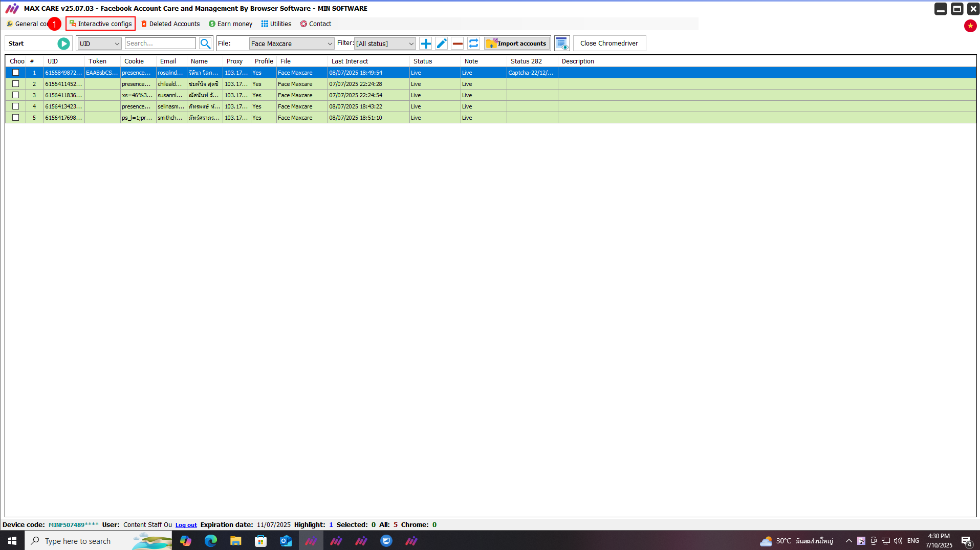Click the ENG language indicator
This screenshot has height=550, width=980.
pos(913,541)
